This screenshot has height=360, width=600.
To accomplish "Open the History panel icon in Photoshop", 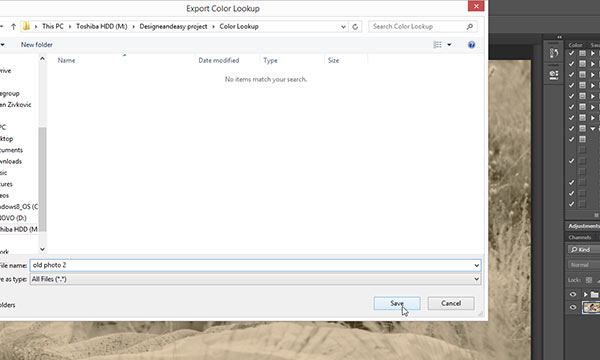I will (x=554, y=53).
